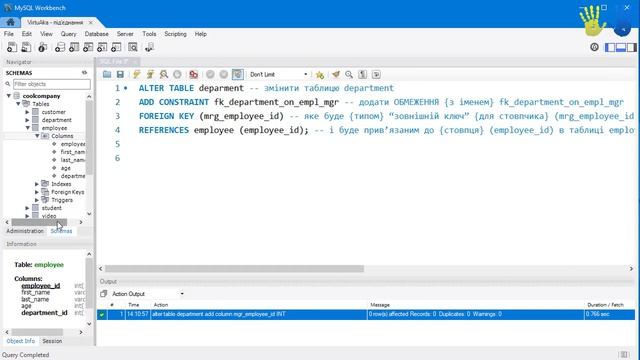Toggle invisible characters display
This screenshot has width=640, height=360.
362,74
